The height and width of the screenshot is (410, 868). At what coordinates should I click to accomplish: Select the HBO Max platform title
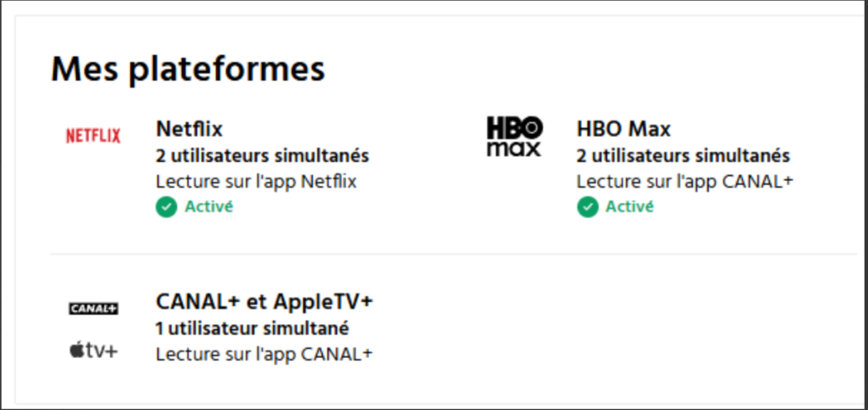click(x=623, y=129)
